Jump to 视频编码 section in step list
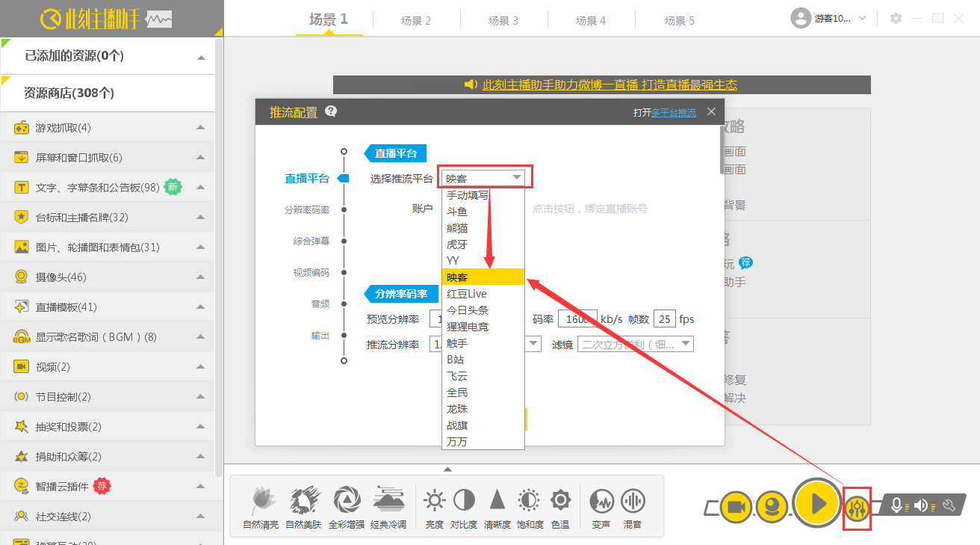 click(311, 273)
